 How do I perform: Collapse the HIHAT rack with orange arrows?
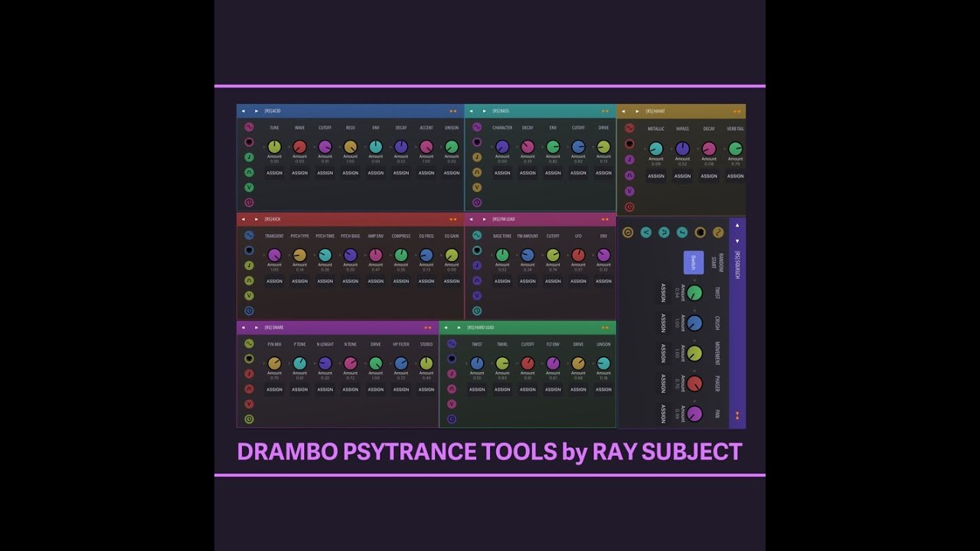pyautogui.click(x=737, y=111)
